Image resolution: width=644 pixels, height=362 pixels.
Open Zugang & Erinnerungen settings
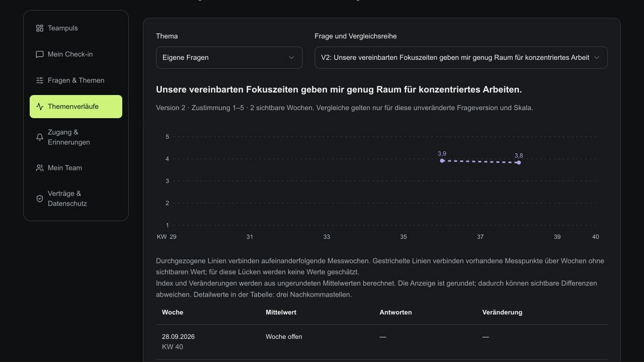click(x=76, y=137)
